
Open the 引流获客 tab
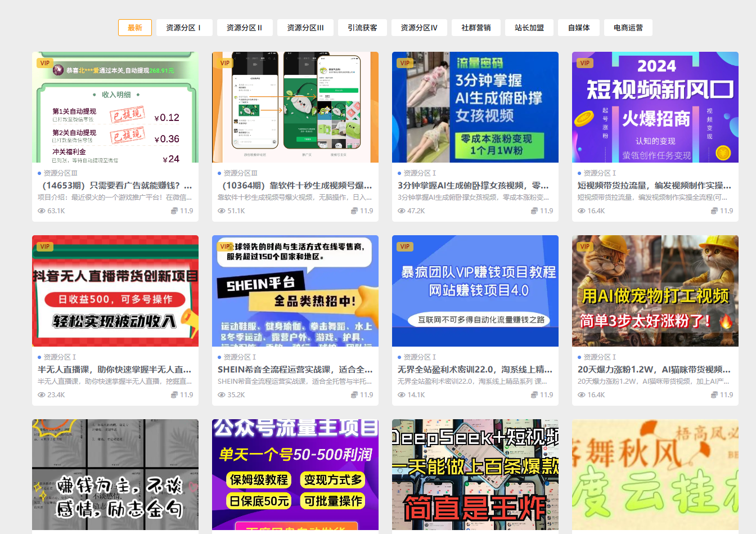(x=362, y=28)
